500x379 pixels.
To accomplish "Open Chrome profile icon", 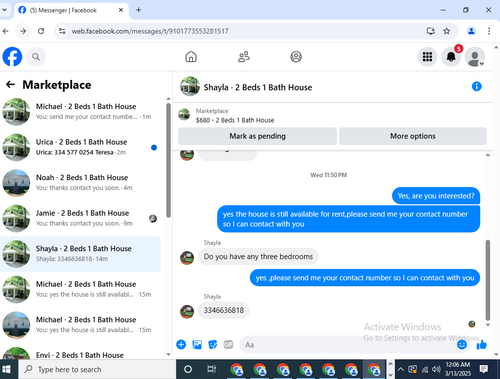I will coord(471,31).
